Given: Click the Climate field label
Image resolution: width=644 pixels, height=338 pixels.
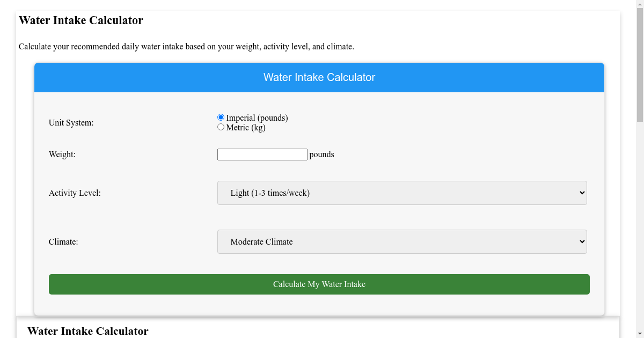Looking at the screenshot, I should 63,241.
